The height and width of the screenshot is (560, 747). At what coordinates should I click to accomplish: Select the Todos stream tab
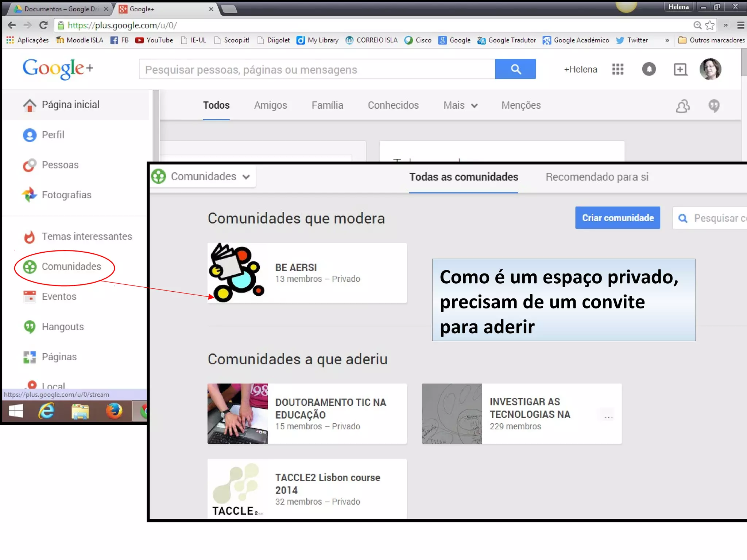(216, 105)
